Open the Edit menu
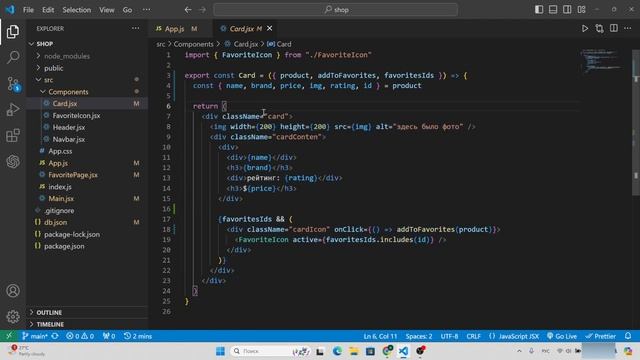640x360 pixels. tap(48, 9)
